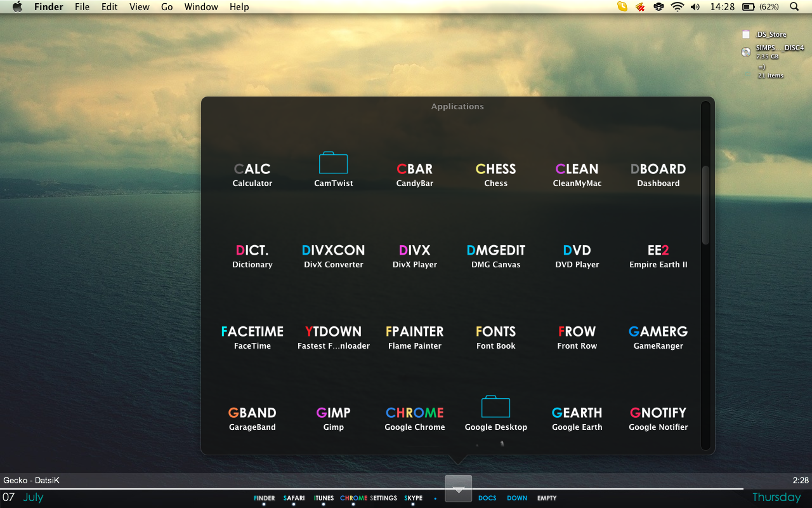Screen dimensions: 812x508
Task: Open the Google Desktop folder
Action: [495, 413]
